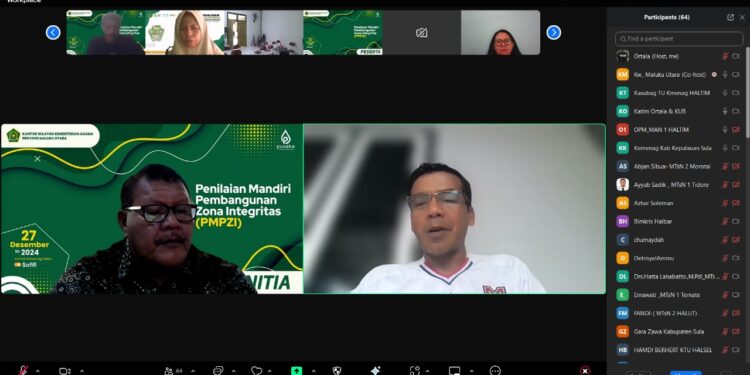Open Host tools shield icon
Image resolution: width=750 pixels, height=375 pixels.
337,371
